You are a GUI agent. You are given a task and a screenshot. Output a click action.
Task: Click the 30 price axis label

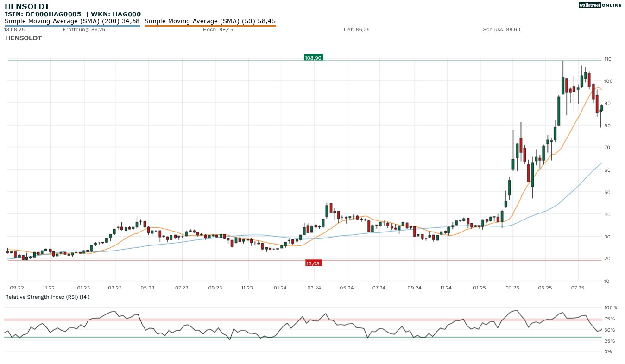point(607,237)
